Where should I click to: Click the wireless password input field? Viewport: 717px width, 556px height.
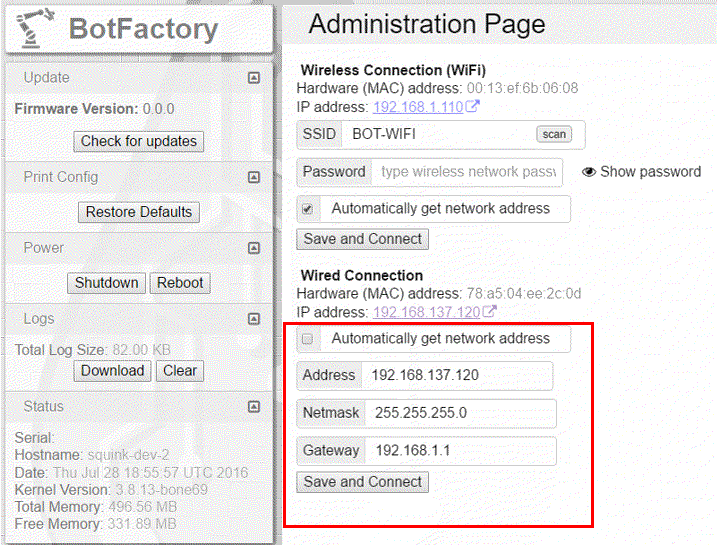click(467, 172)
